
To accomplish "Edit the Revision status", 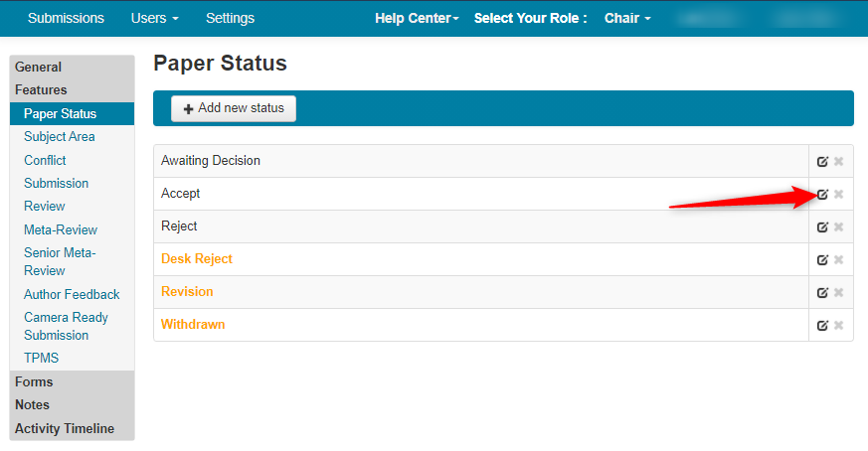I will tap(822, 292).
